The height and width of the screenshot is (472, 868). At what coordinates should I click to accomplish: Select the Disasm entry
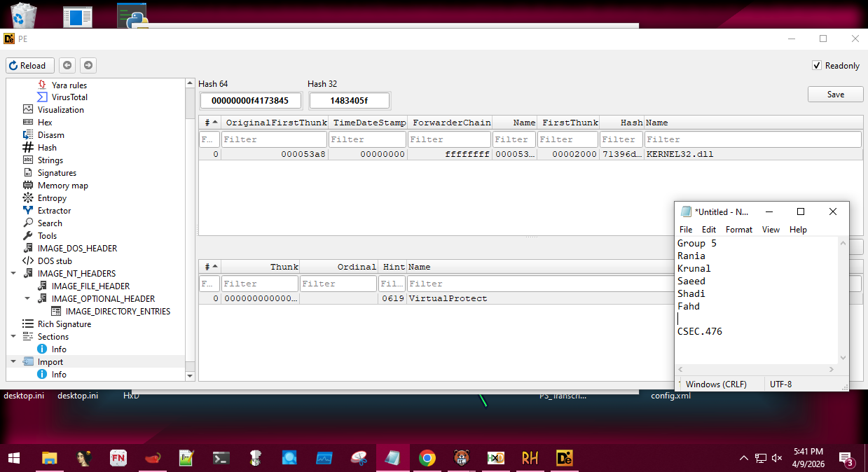point(50,135)
